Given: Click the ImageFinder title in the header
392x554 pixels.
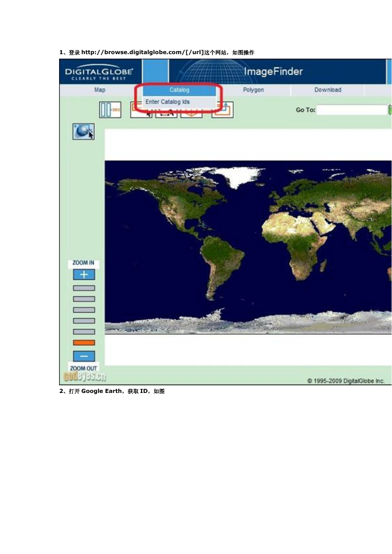Looking at the screenshot, I should click(x=274, y=72).
